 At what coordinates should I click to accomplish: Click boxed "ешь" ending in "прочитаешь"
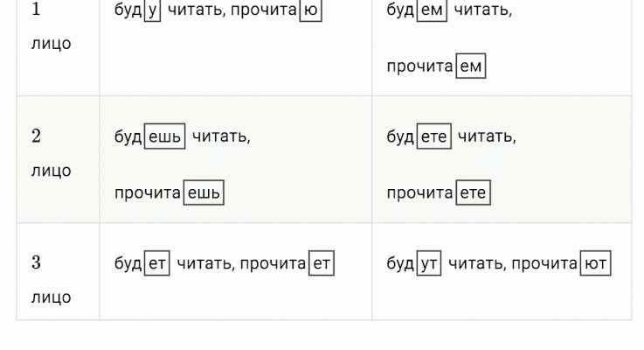203,193
